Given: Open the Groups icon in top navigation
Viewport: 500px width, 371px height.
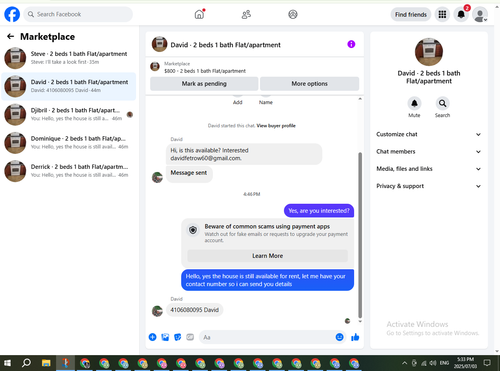Looking at the screenshot, I should click(293, 14).
